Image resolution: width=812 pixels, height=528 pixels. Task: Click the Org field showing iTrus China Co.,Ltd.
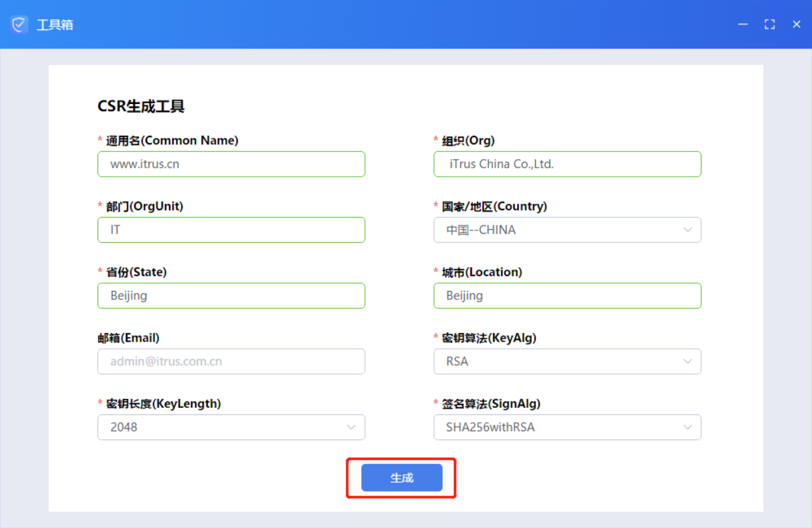[567, 164]
